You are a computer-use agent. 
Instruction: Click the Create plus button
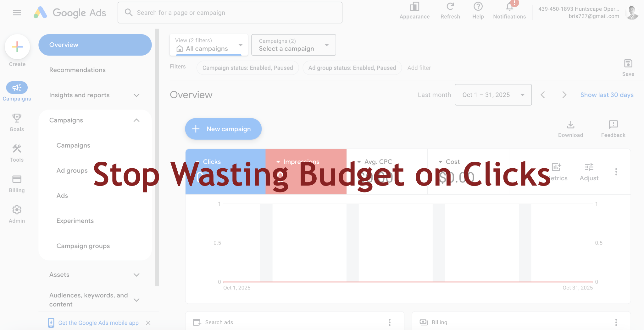click(17, 47)
